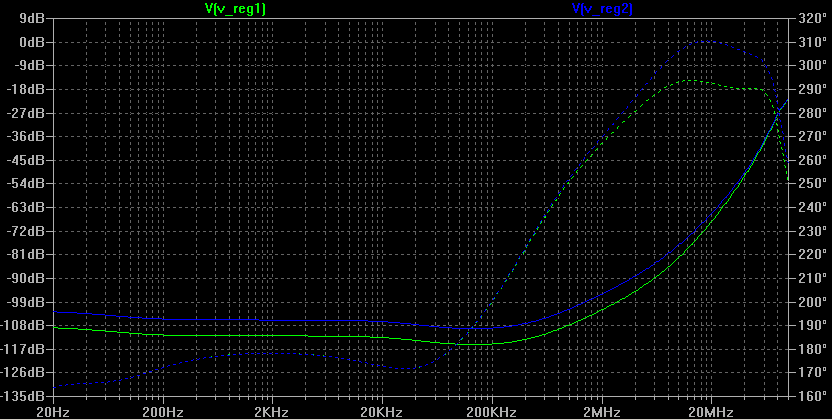This screenshot has width=832, height=420.
Task: Click the -117dB magnitude axis label
Action: pos(22,349)
